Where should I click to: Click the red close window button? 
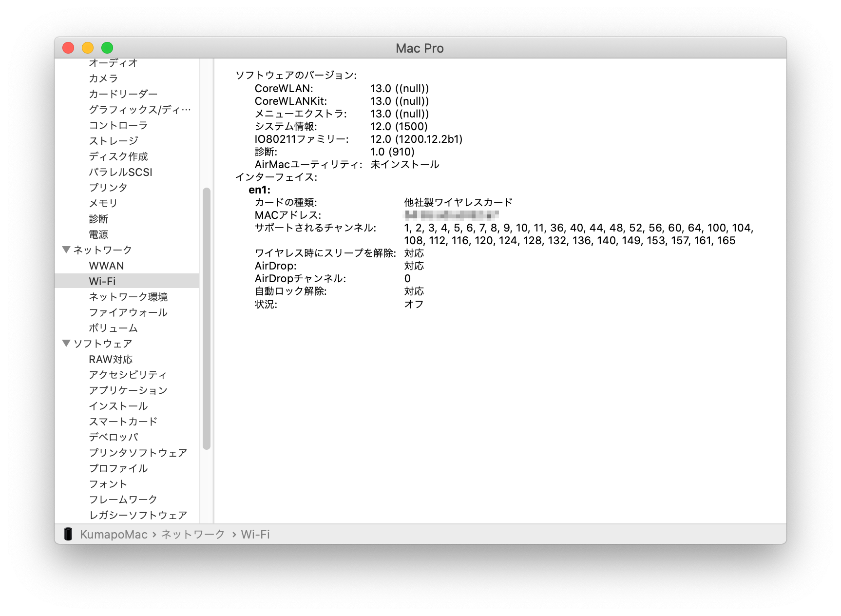68,48
